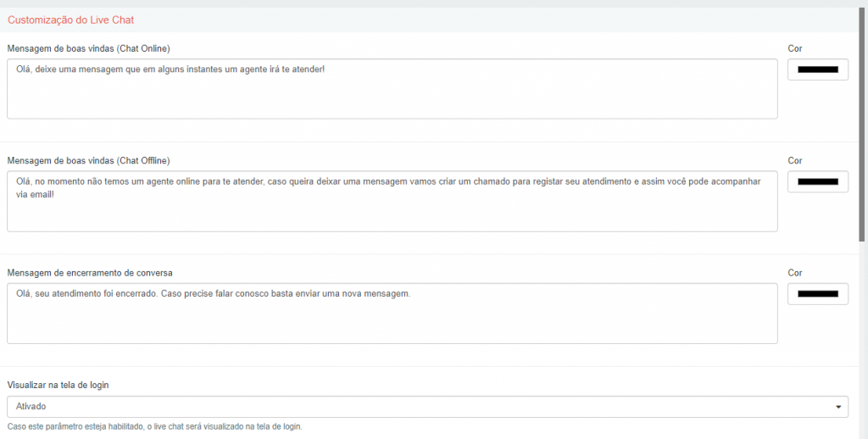Click the 'Cor' label beside Chat Online message
This screenshot has height=439, width=868.
pos(795,48)
